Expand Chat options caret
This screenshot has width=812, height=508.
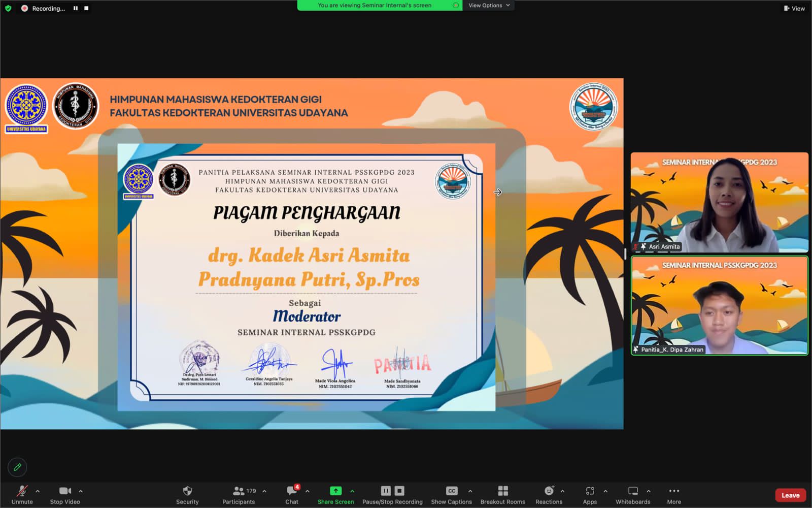click(308, 491)
